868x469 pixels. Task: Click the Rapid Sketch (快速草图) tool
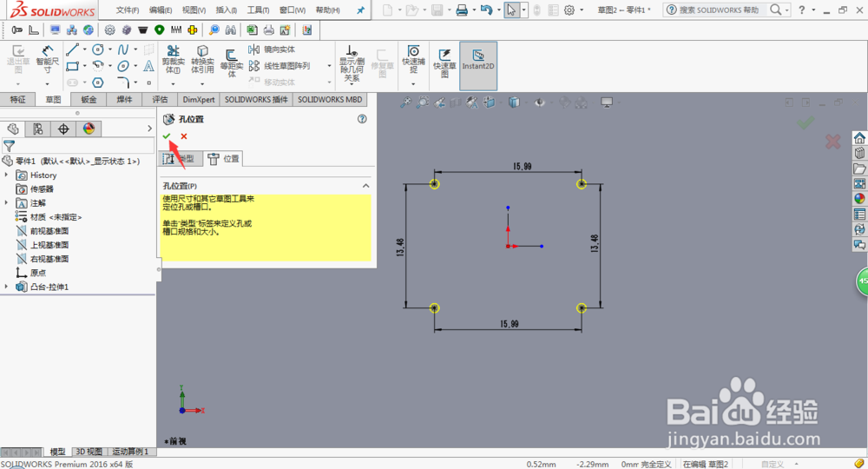pos(444,63)
